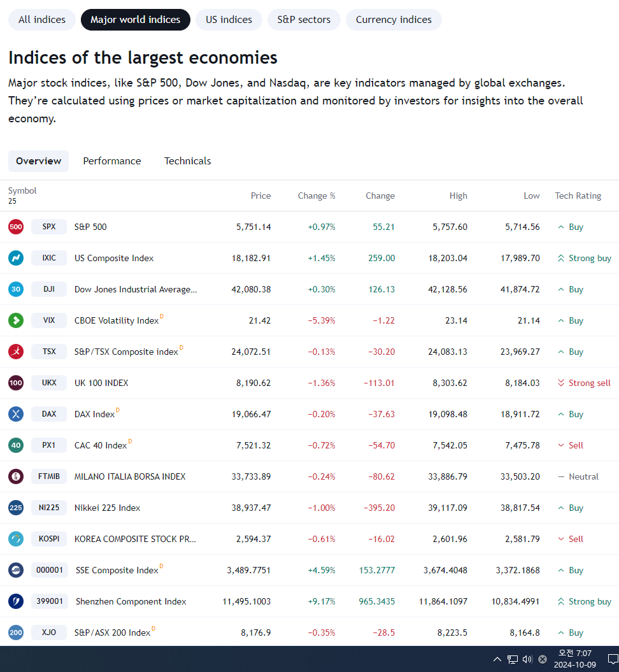This screenshot has height=672, width=619.
Task: Click the IXIC Nasdaq logo icon
Action: [x=16, y=258]
